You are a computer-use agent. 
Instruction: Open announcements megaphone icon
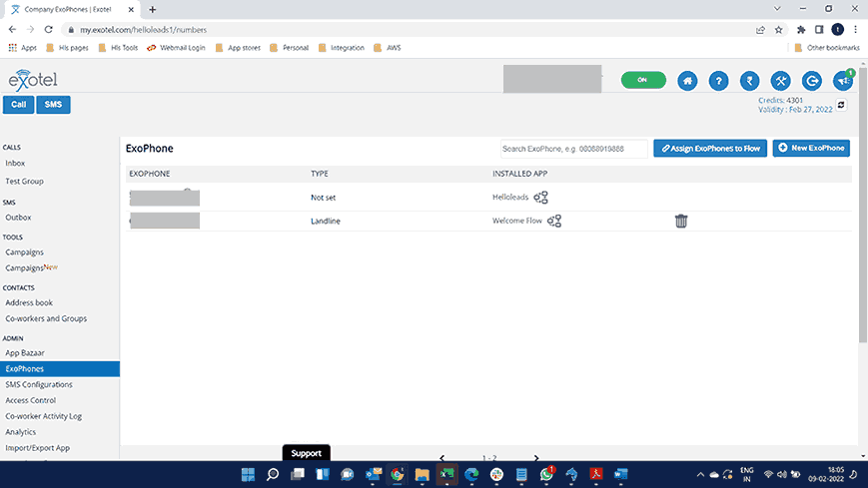click(843, 81)
